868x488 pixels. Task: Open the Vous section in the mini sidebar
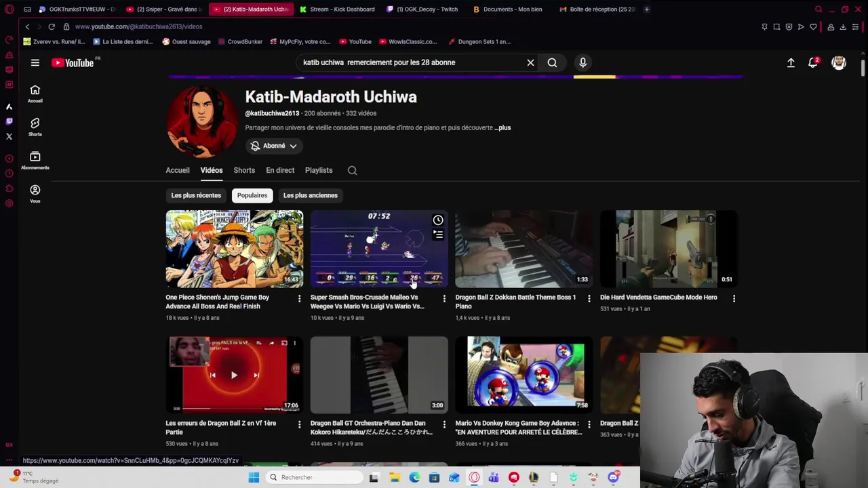35,195
